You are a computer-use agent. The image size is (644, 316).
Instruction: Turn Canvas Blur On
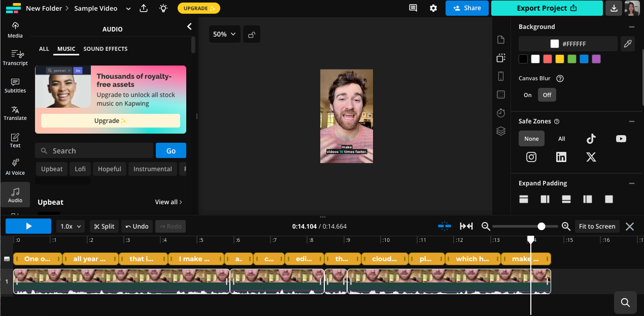point(528,95)
